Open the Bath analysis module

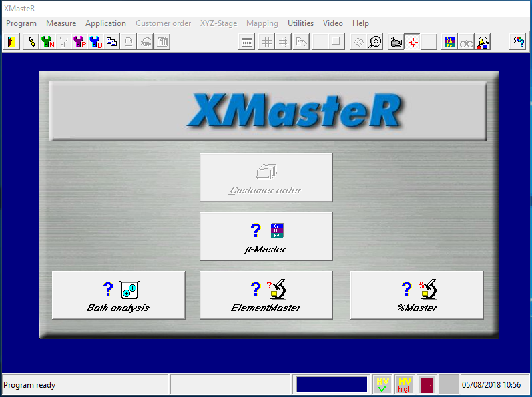tap(118, 295)
